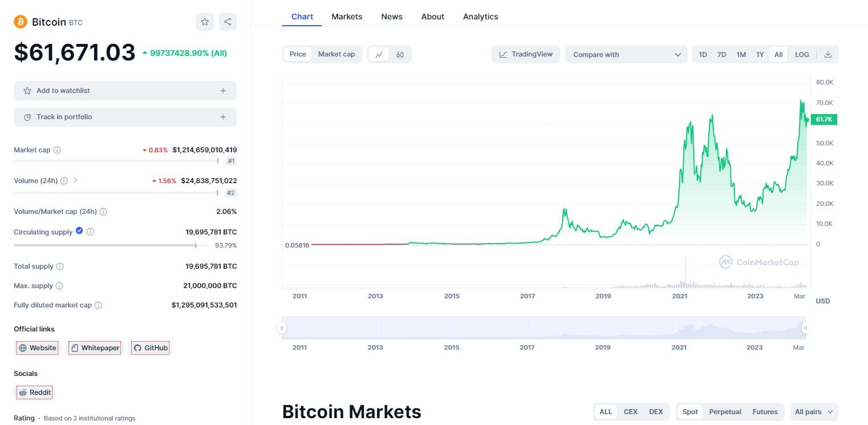
Task: Open Volume/Market cap (24h) info icon
Action: point(103,212)
